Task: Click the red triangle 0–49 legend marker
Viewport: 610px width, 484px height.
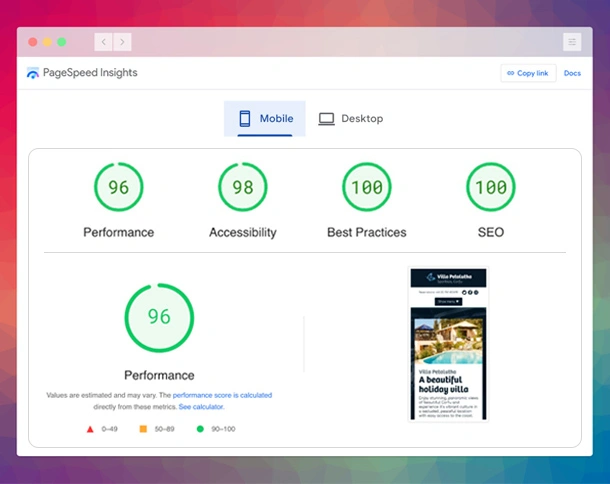Action: 90,428
